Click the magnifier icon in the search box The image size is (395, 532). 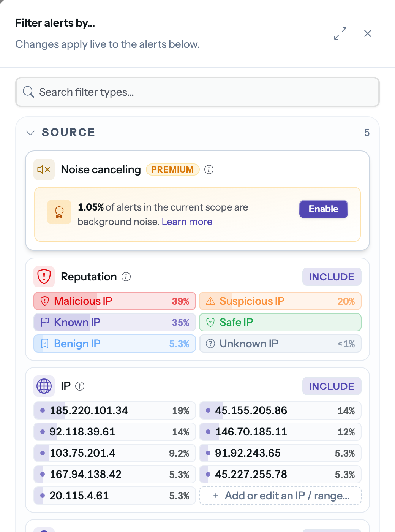tap(28, 92)
